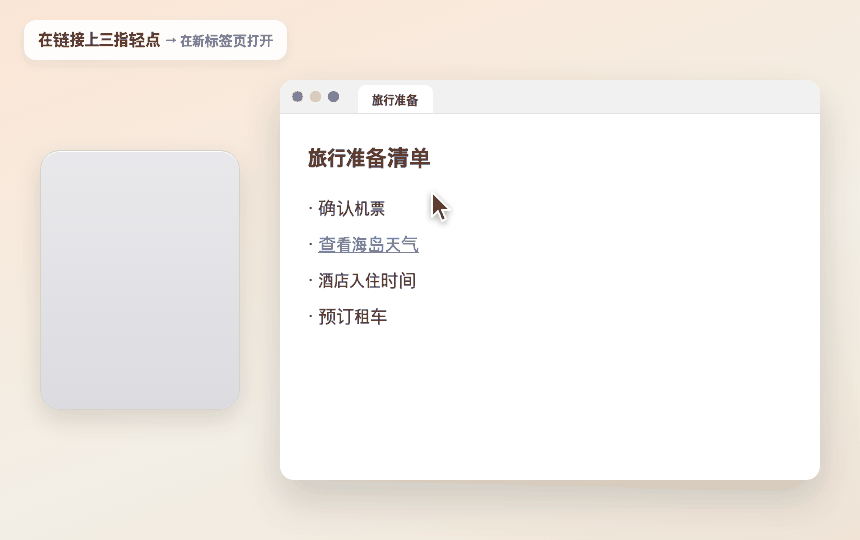Click the 在链接上三指轻点 hint label
This screenshot has width=860, height=540.
coord(99,40)
